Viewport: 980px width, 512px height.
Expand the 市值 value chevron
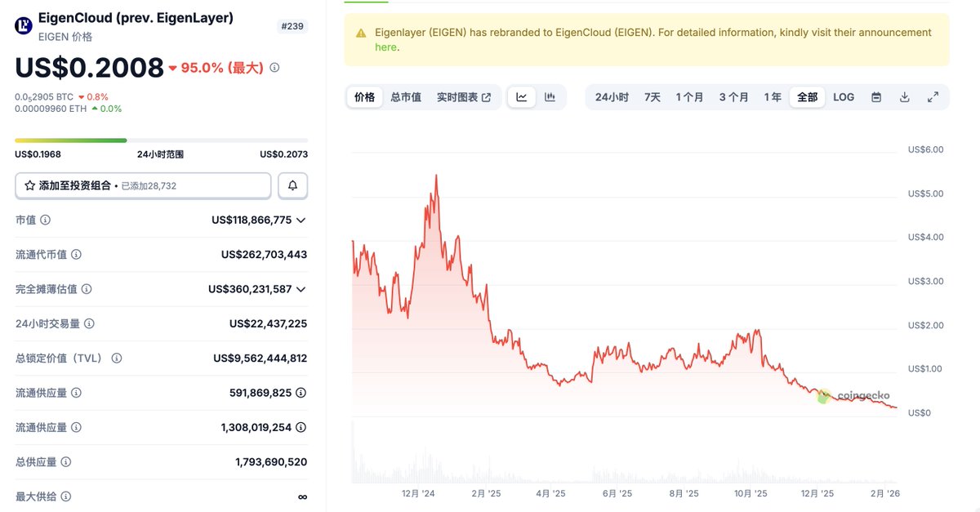[301, 220]
